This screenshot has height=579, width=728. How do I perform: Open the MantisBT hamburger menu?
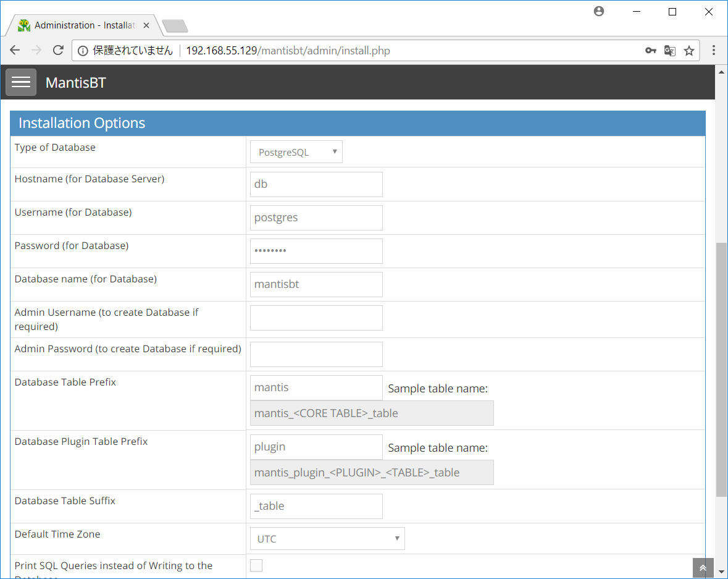point(20,82)
